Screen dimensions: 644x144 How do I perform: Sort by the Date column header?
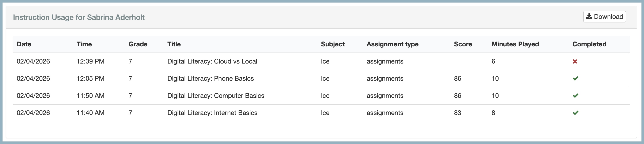point(24,44)
